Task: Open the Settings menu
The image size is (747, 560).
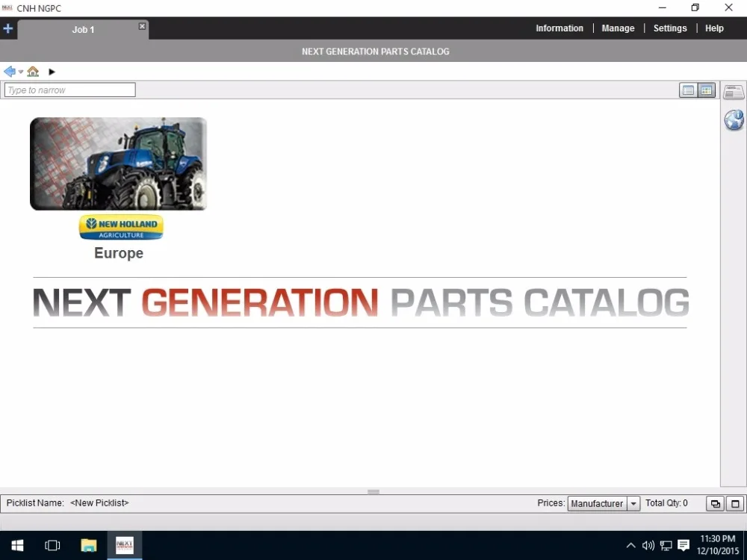Action: [669, 28]
